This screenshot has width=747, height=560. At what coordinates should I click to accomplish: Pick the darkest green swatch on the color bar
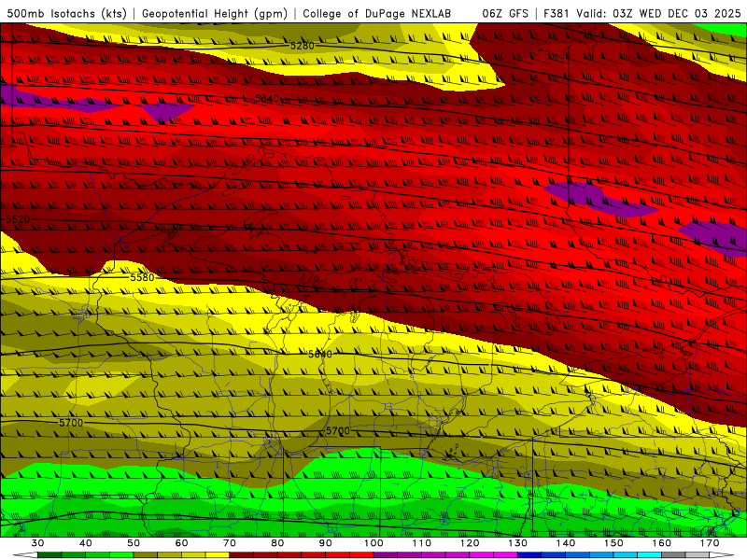pos(49,555)
